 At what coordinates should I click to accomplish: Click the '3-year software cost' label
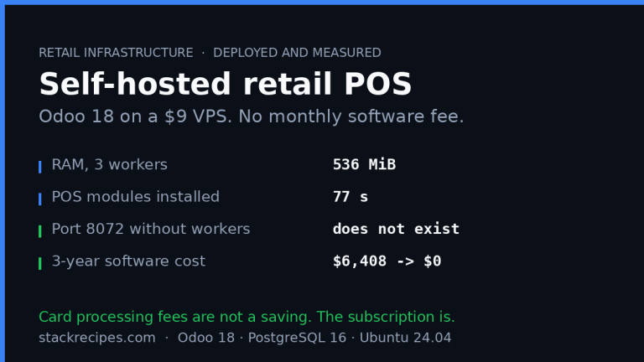click(128, 261)
